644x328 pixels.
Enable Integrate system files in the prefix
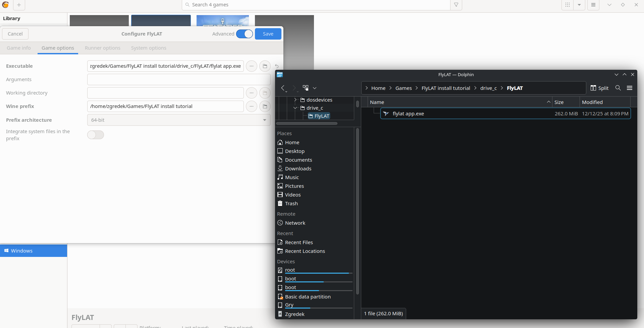tap(96, 135)
